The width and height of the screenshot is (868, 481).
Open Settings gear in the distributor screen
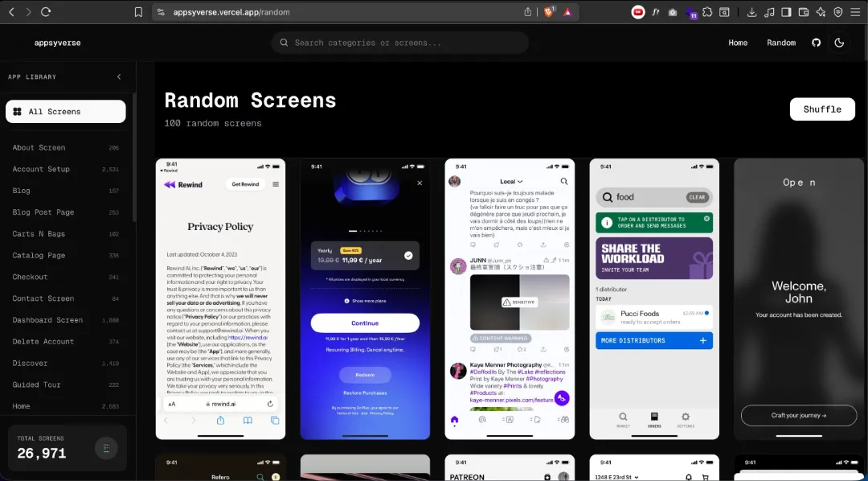[685, 417]
